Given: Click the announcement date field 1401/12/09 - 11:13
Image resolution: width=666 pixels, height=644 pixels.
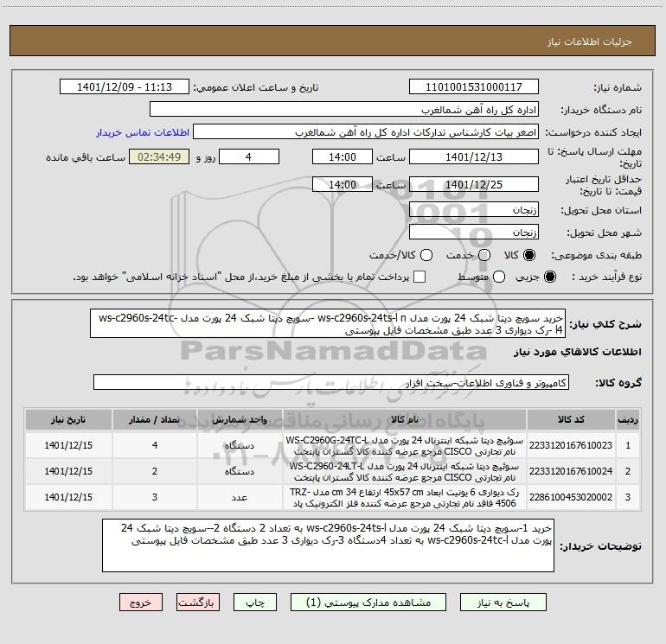Looking at the screenshot, I should click(x=125, y=87).
